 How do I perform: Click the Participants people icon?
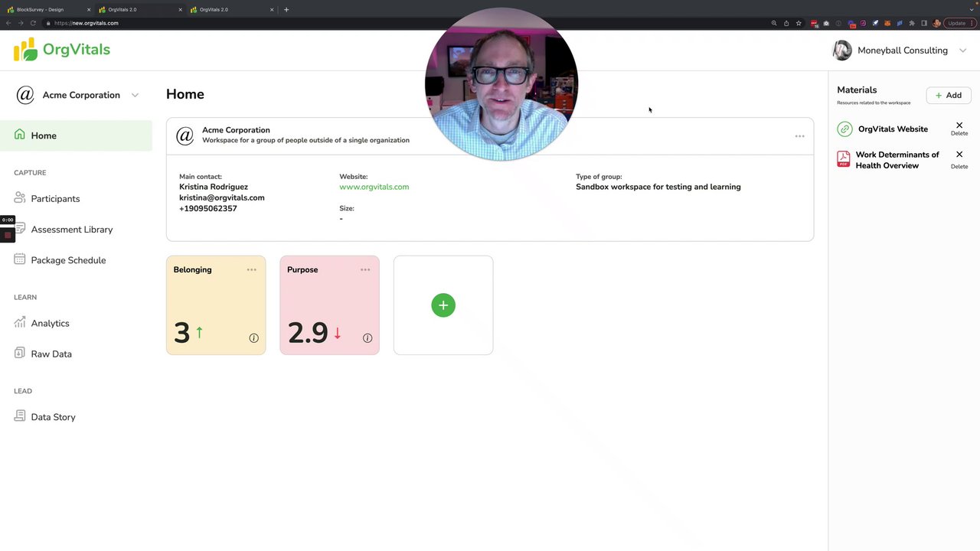[x=20, y=197]
